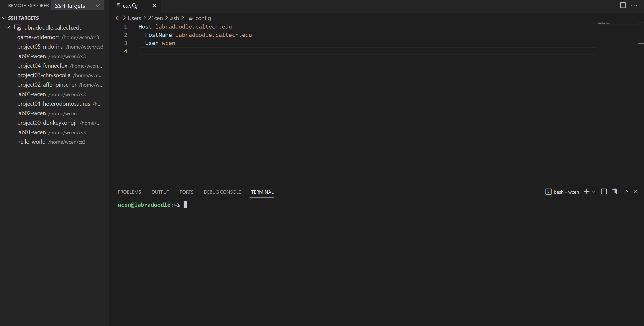Kill terminal with the trash icon
Viewport: 644px width, 326px height.
coord(615,192)
